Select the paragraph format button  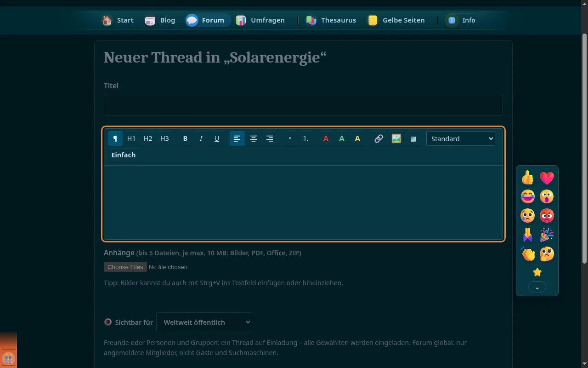[x=115, y=138]
